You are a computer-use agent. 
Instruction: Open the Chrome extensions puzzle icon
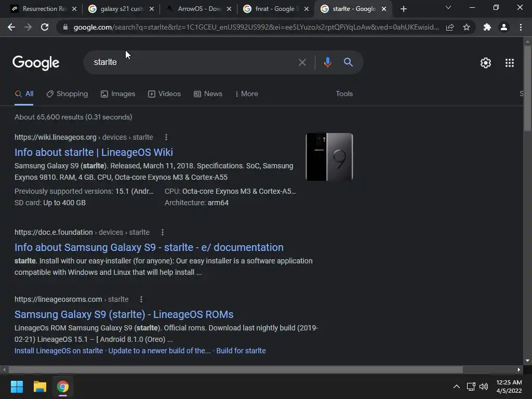pyautogui.click(x=487, y=27)
